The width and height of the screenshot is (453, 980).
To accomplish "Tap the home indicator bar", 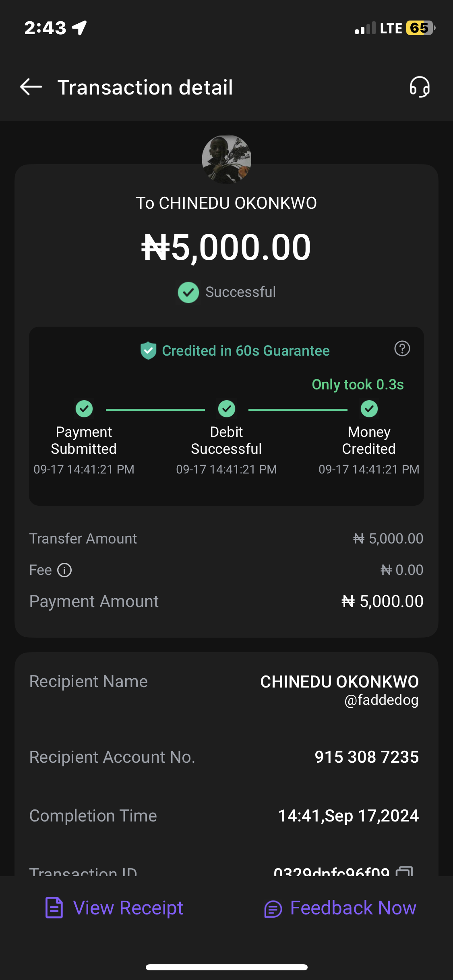I will 226,967.
